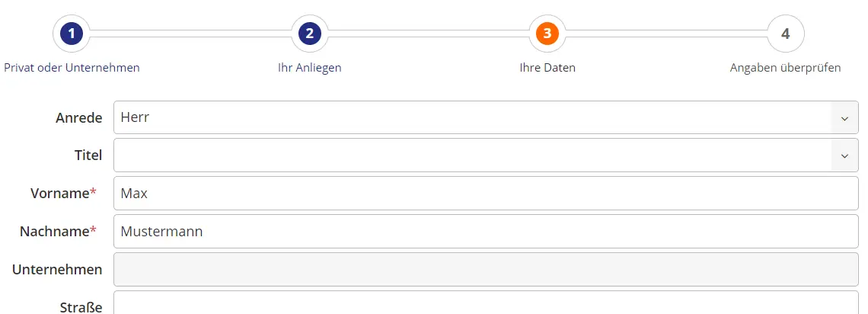Click the Titel field label
The image size is (868, 314).
(88, 155)
